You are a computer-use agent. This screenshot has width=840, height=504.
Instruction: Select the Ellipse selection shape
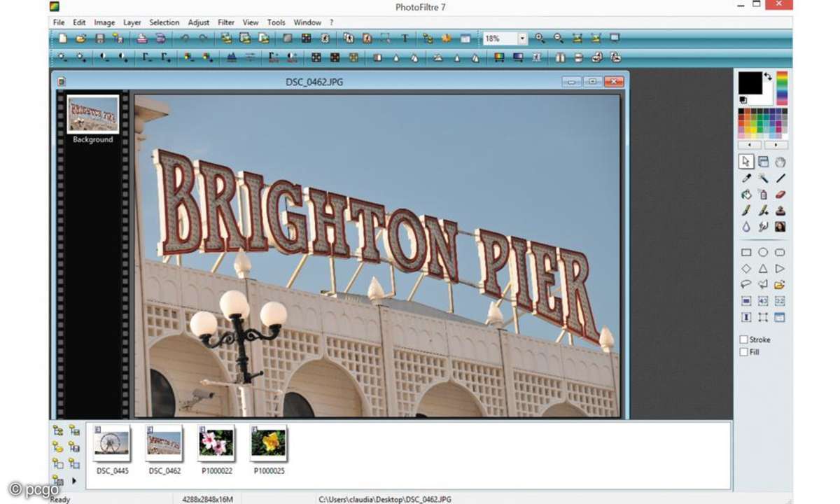763,253
